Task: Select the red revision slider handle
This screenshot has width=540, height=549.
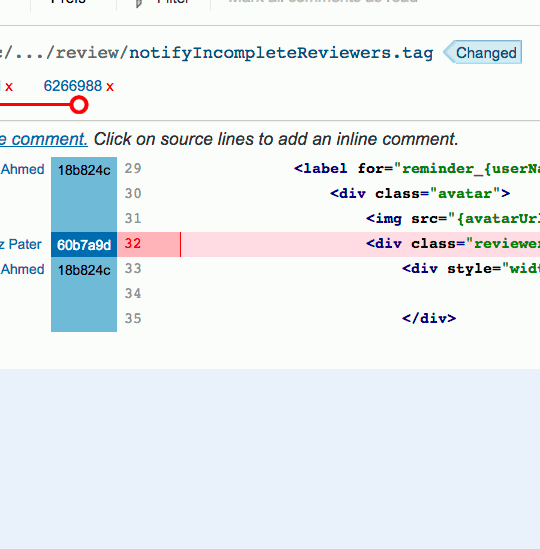Action: [x=79, y=105]
